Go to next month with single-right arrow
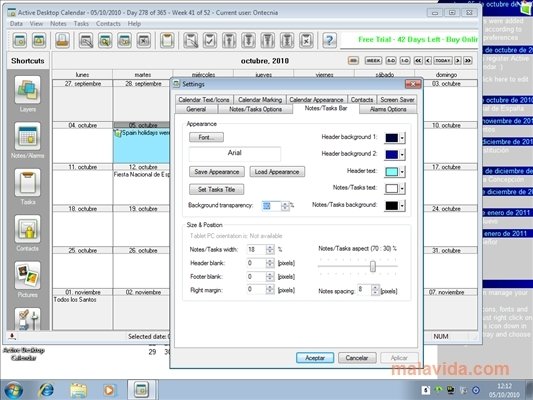 [x=458, y=60]
